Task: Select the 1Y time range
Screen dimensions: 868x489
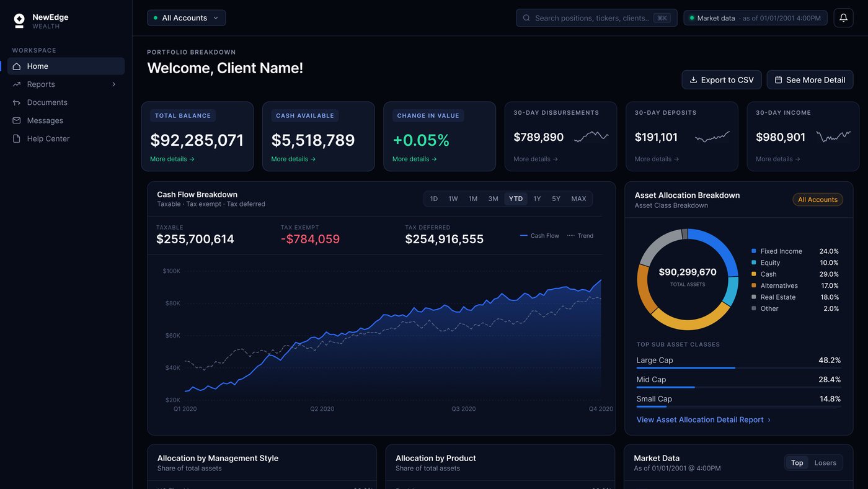Action: coord(537,199)
